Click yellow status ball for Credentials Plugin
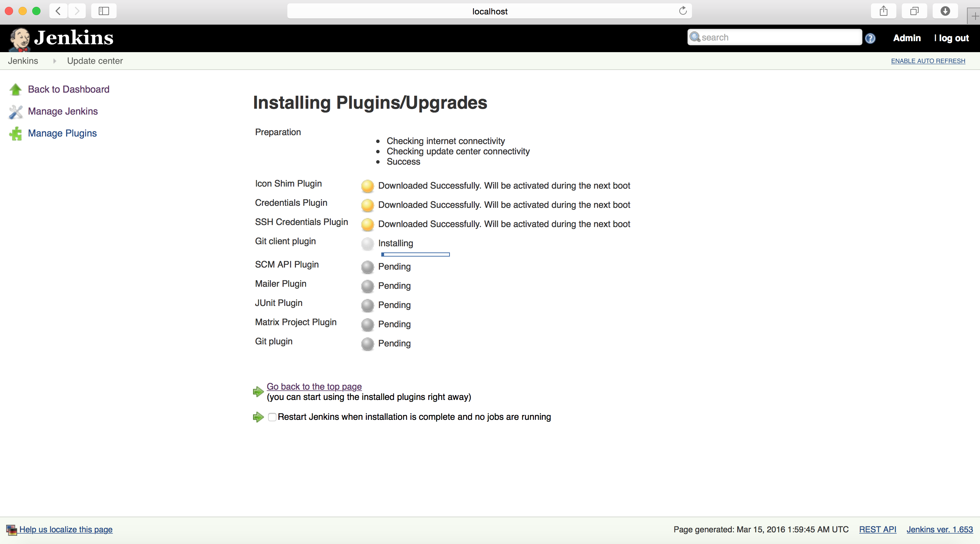Viewport: 980px width, 544px height. (368, 205)
